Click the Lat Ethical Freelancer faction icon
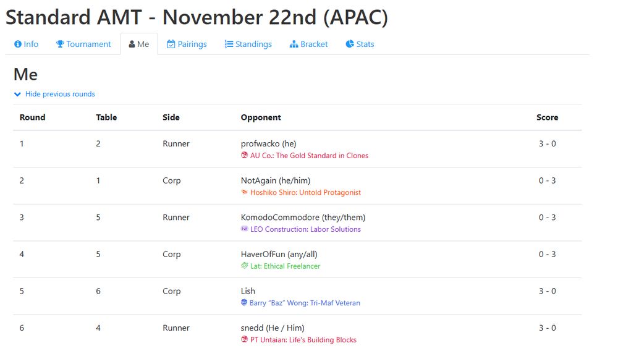Screen dimensions: 618x364 click(x=244, y=266)
